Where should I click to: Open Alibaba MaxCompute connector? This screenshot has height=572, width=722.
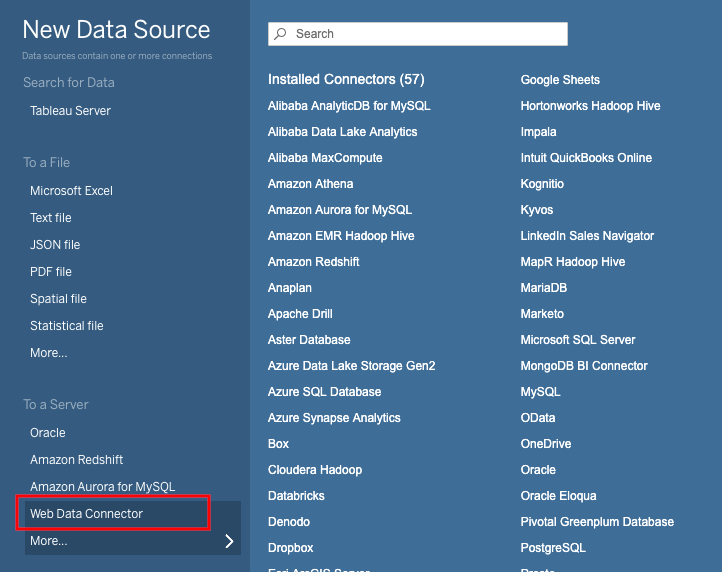point(325,158)
